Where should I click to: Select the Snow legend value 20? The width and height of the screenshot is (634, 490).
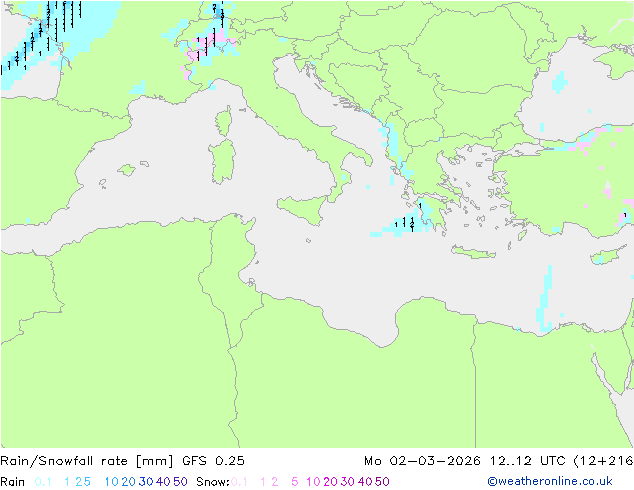pos(330,482)
